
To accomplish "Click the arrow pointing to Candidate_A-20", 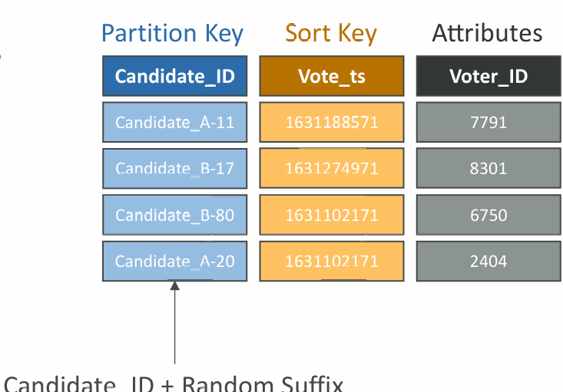I will click(175, 323).
